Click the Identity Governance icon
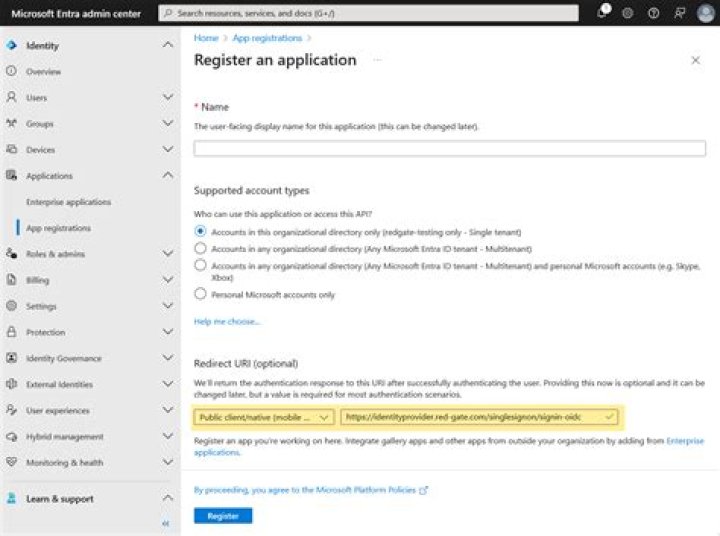 click(11, 358)
